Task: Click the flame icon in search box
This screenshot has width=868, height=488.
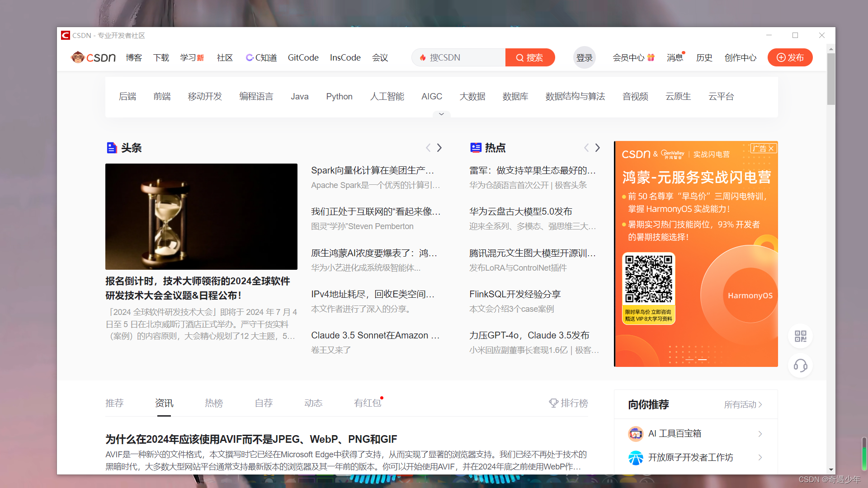Action: click(x=423, y=57)
